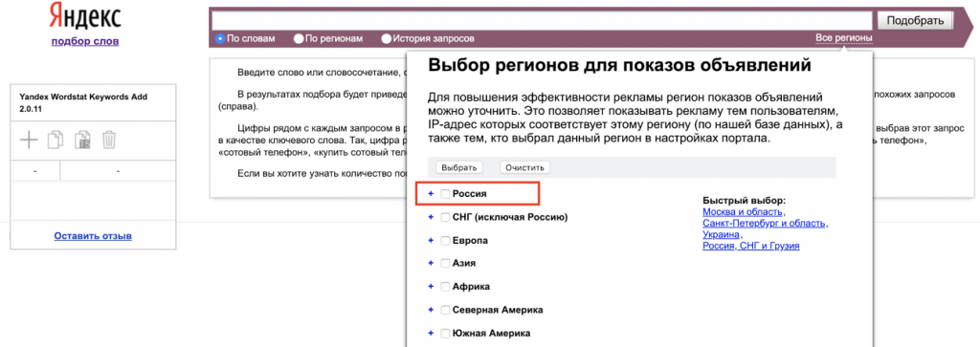This screenshot has width=980, height=347.
Task: Click the trash bin icon in Keywords panel
Action: 109,140
